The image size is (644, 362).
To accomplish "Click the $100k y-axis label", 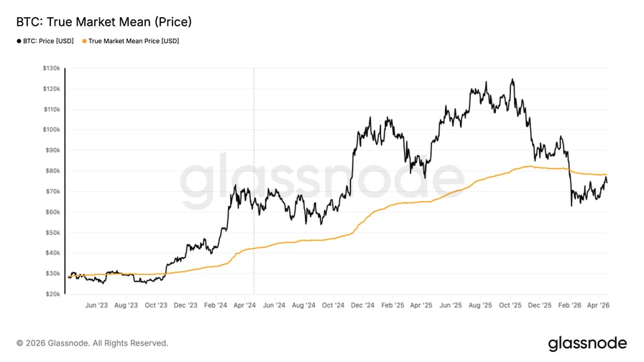I will [50, 130].
